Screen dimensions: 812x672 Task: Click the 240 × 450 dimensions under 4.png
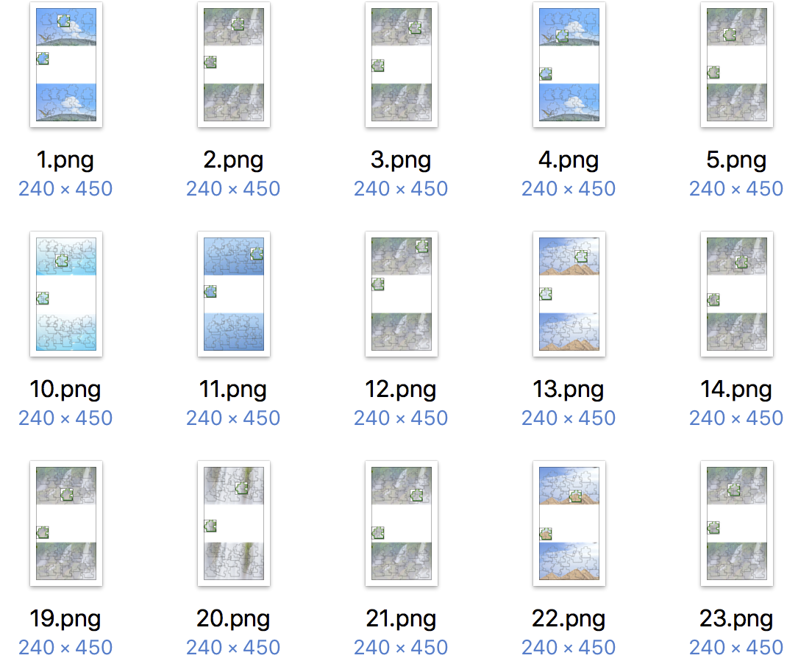(569, 189)
